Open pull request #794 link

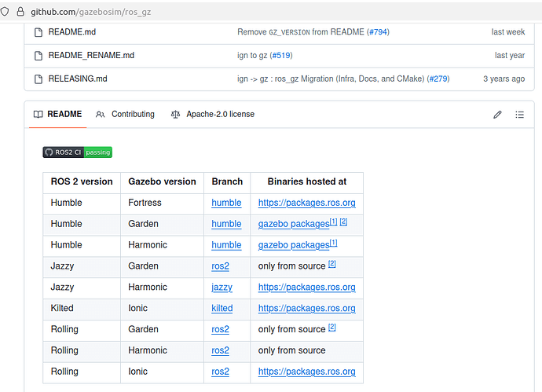[x=378, y=32]
